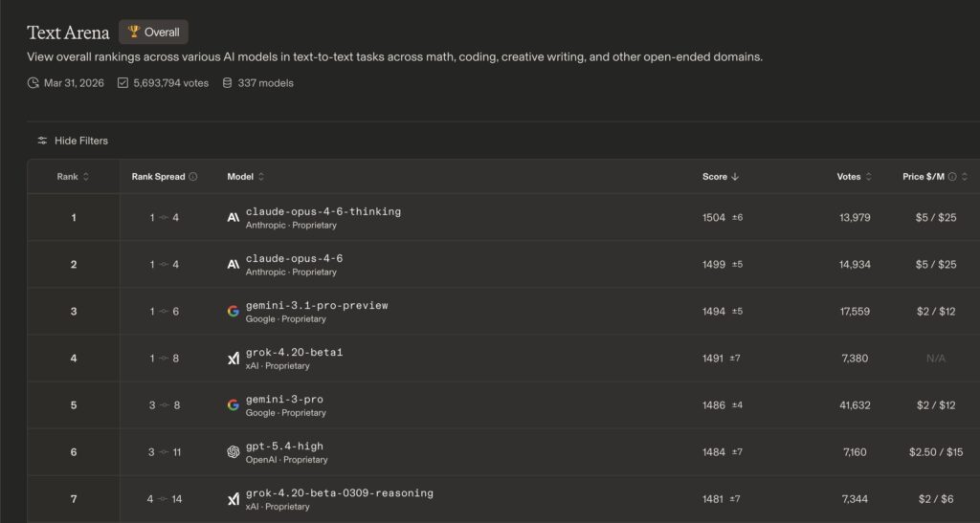Click the Anthropic logo beside claude-opus-4-6-thinking
The image size is (980, 523).
234,217
